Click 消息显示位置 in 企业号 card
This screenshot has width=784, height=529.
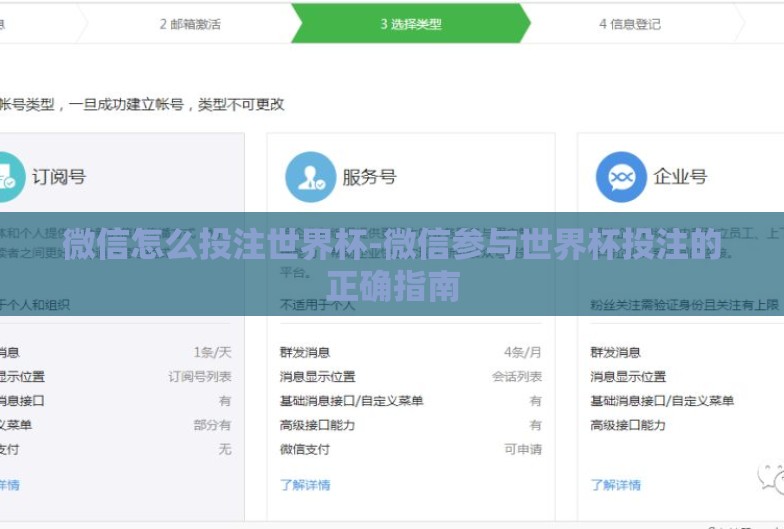[628, 376]
